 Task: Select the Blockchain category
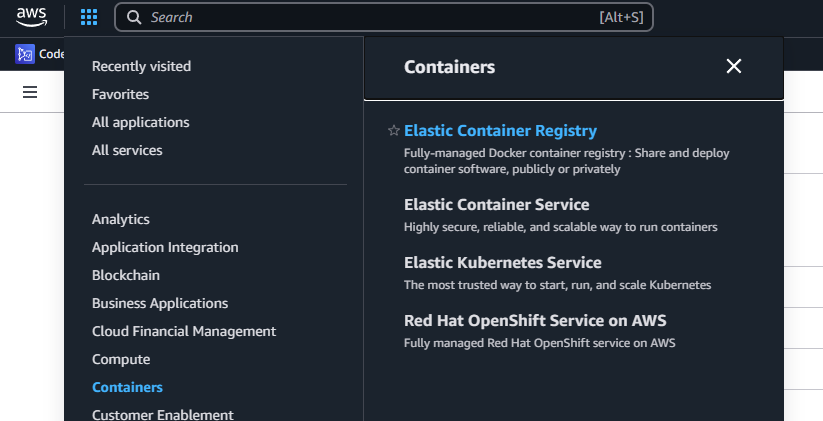pos(125,275)
